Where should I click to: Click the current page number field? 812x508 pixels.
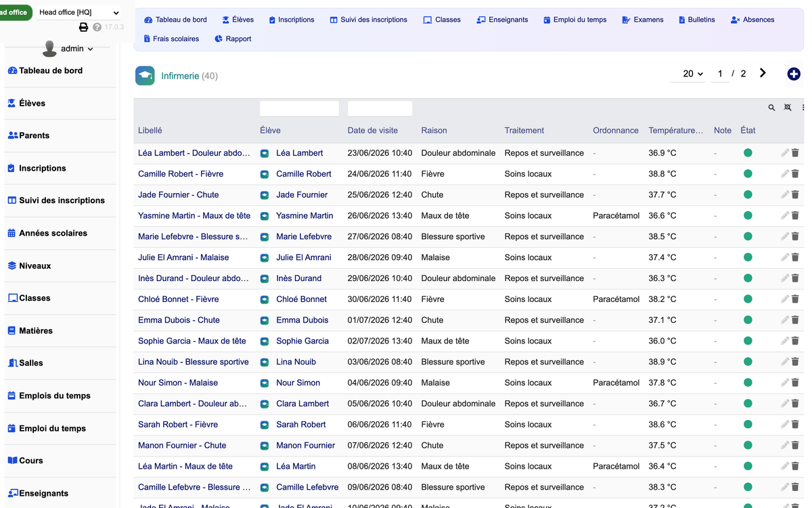720,74
